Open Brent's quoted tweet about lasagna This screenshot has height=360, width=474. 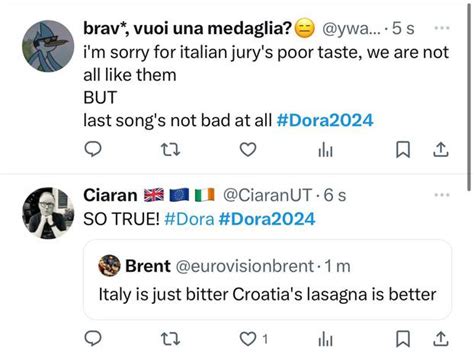(267, 279)
